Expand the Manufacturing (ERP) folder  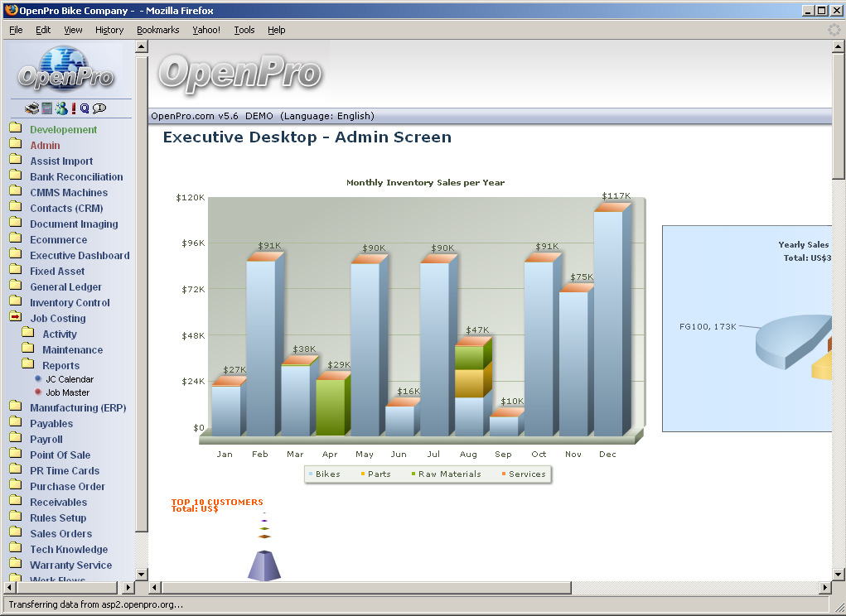[77, 407]
